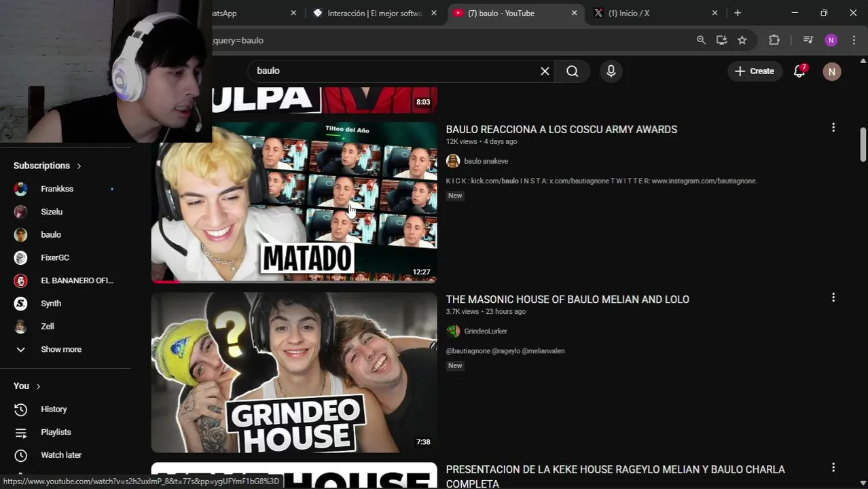Clear the YouTube search field text

[545, 71]
